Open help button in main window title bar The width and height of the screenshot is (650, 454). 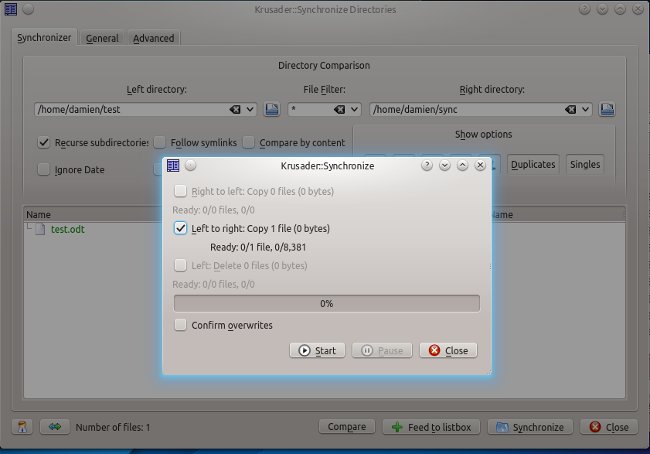pyautogui.click(x=585, y=9)
